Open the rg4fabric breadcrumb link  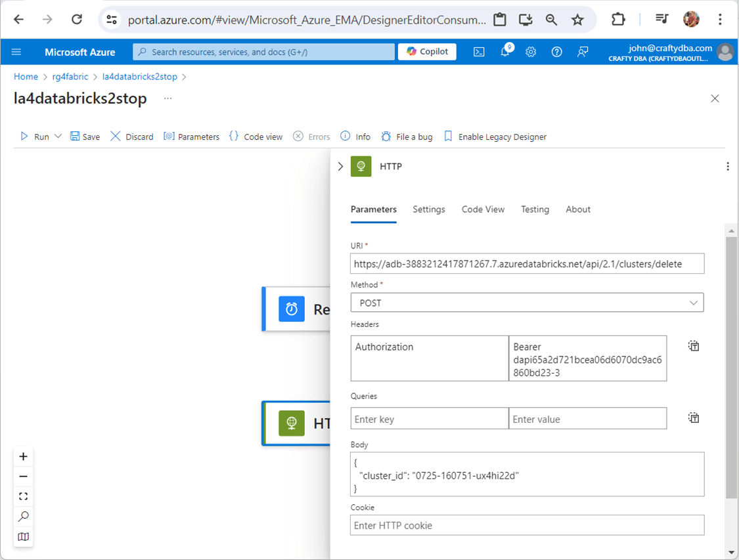click(70, 77)
